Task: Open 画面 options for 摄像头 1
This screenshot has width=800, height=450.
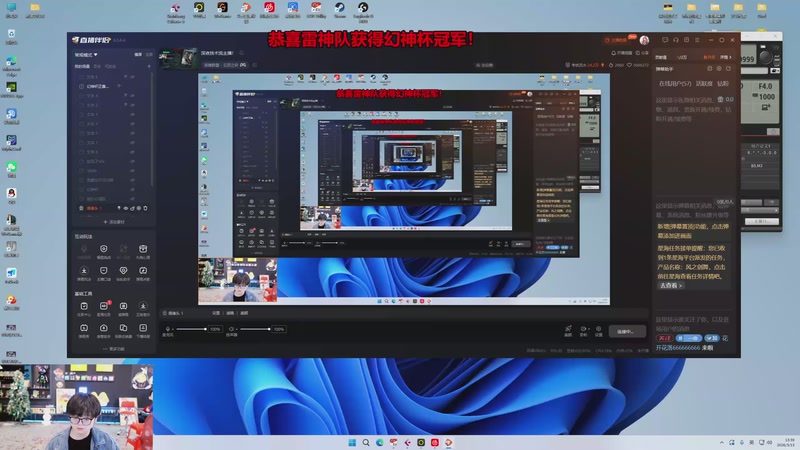Action: click(244, 313)
